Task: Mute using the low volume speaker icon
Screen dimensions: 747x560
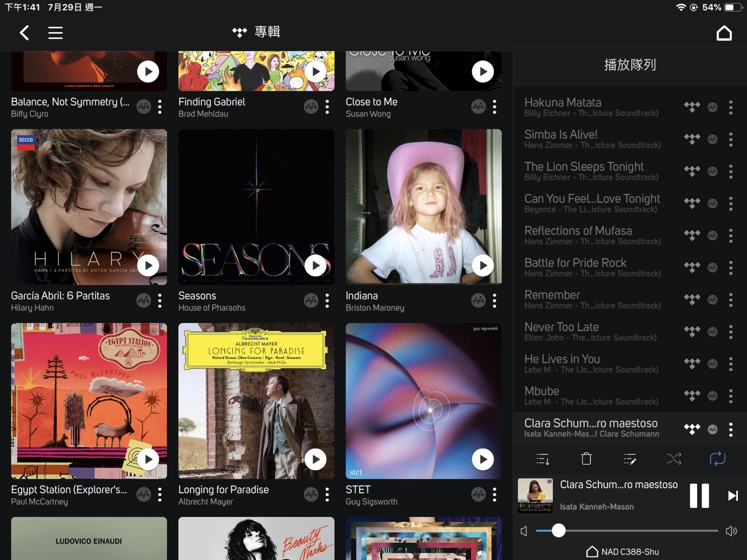Action: tap(524, 531)
